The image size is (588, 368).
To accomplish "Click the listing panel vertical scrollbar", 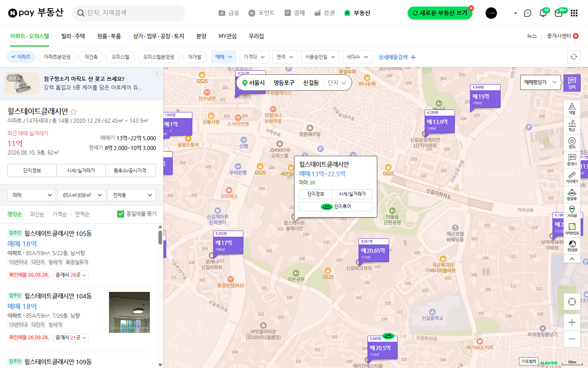I will pyautogui.click(x=160, y=237).
